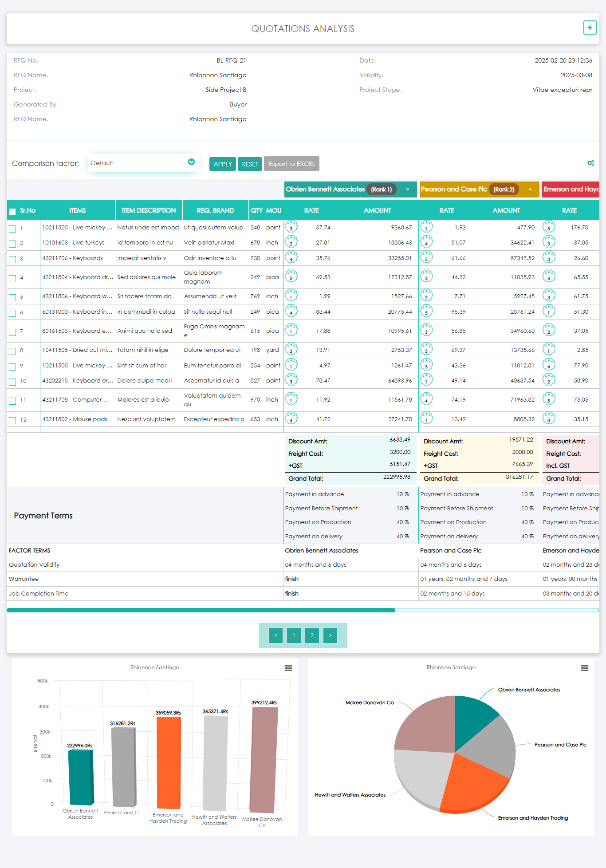Expand Pearson and Case Plc dropdown arrow
Image resolution: width=606 pixels, height=868 pixels.
click(x=530, y=189)
